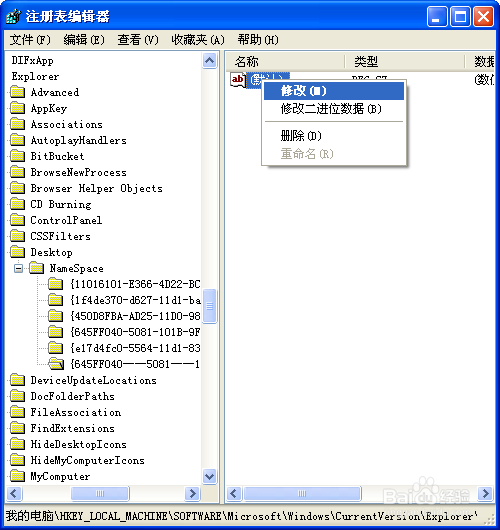Click folder icon of {1f4de370-d627 key

tap(55, 300)
